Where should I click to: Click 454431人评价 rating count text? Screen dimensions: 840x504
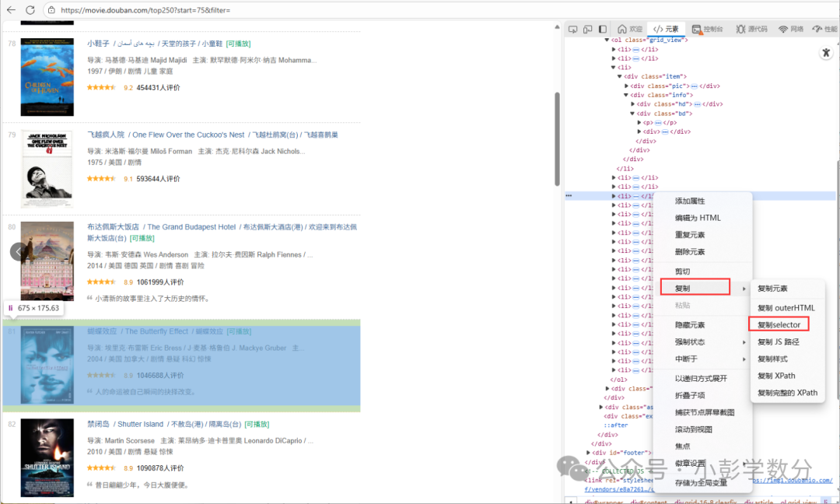[158, 87]
